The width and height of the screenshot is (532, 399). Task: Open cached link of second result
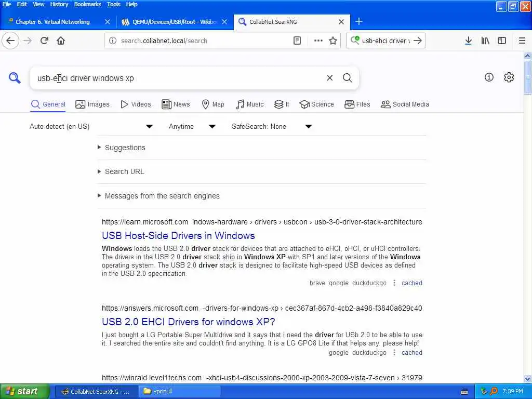coord(412,353)
